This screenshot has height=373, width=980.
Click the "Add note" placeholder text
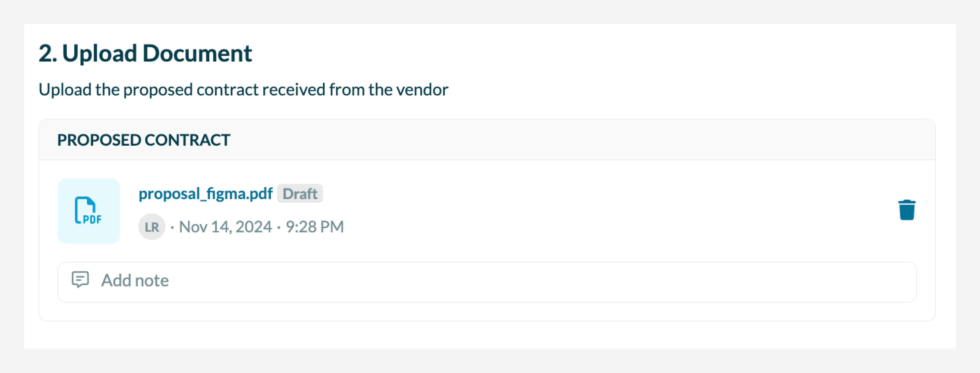135,281
